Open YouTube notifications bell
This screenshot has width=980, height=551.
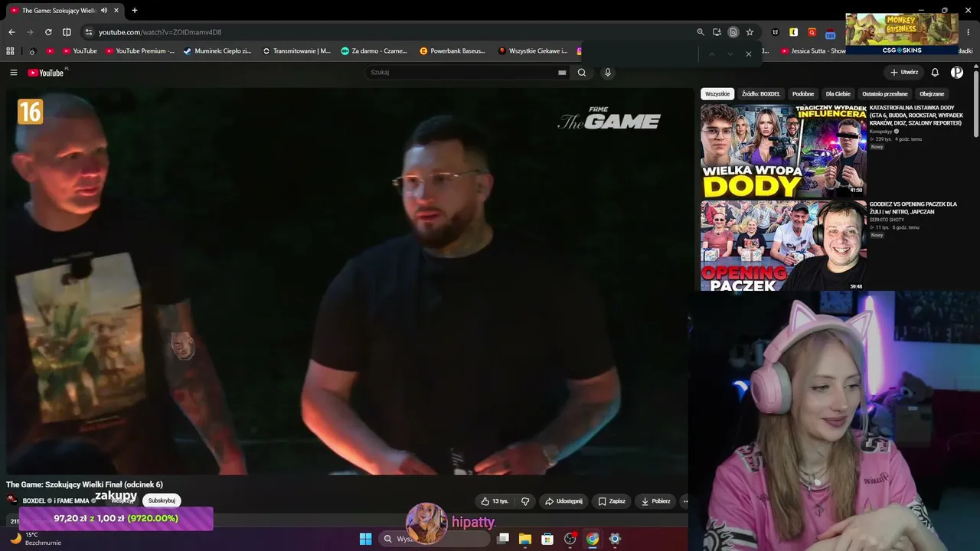click(935, 73)
